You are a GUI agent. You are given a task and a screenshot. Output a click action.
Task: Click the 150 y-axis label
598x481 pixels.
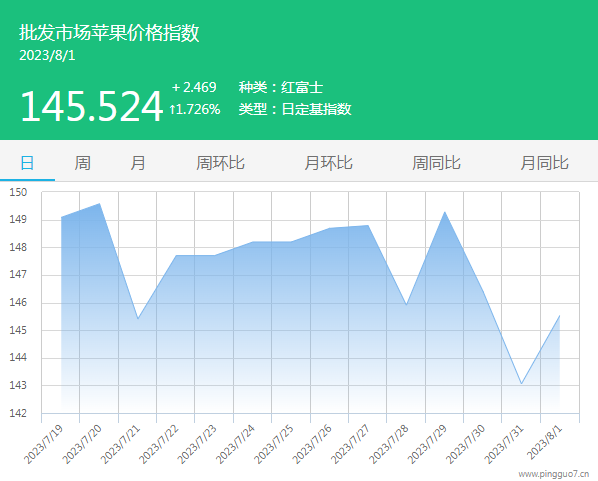[18, 192]
